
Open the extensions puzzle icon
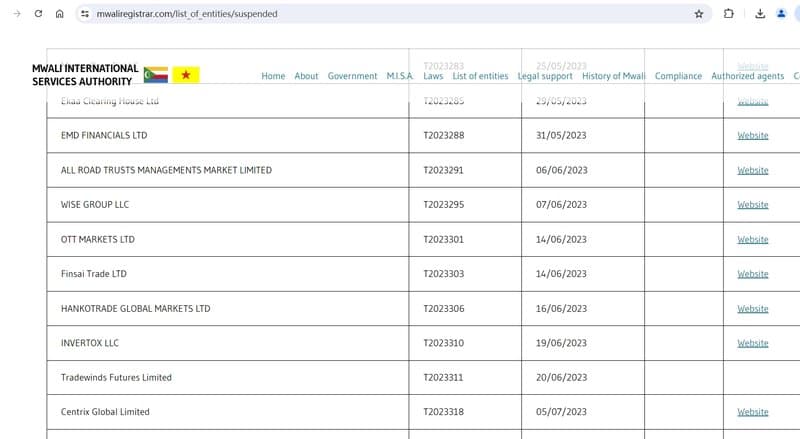(729, 14)
